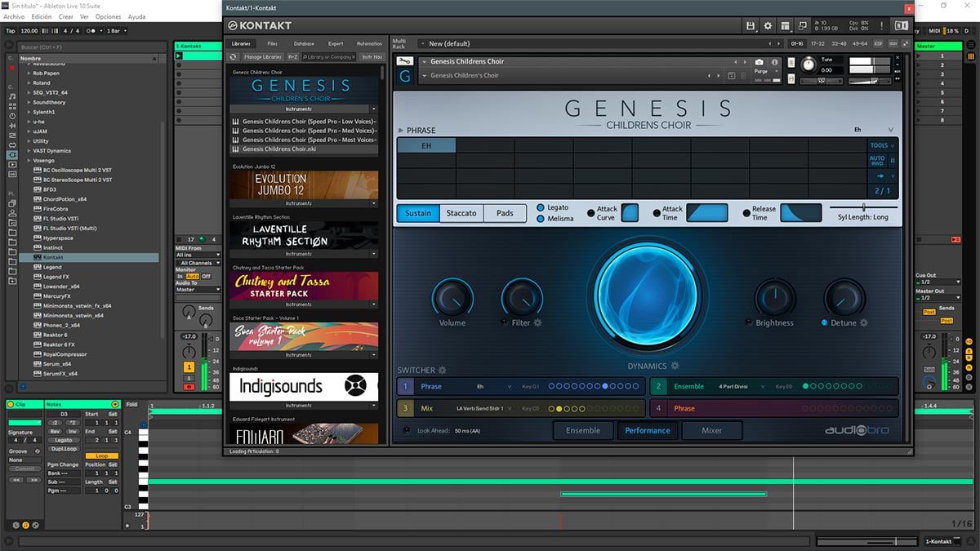Open the Filter gear settings
This screenshot has width=980, height=551.
click(537, 323)
